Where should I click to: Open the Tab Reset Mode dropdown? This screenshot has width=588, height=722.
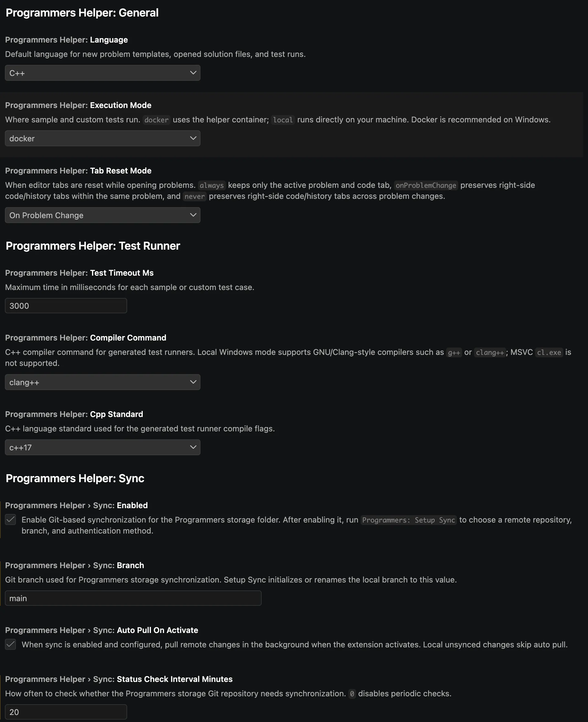pyautogui.click(x=102, y=215)
